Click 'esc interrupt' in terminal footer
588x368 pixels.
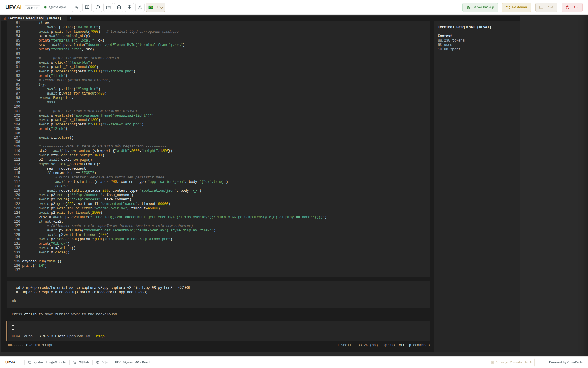coord(39,345)
